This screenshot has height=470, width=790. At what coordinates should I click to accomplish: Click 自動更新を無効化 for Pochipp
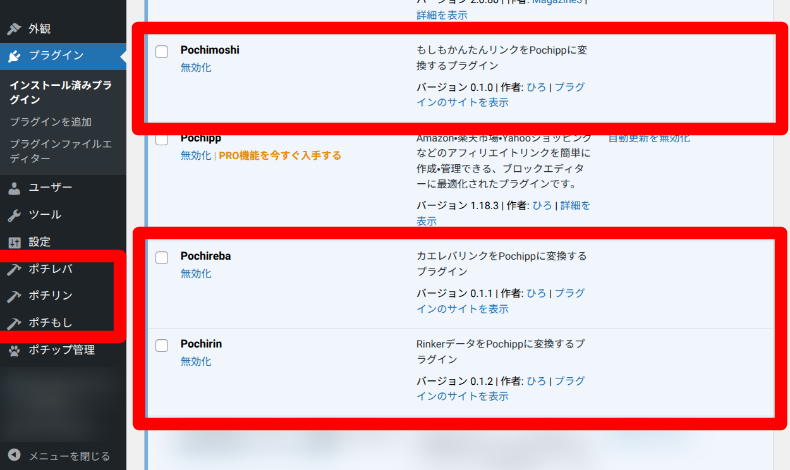(649, 138)
